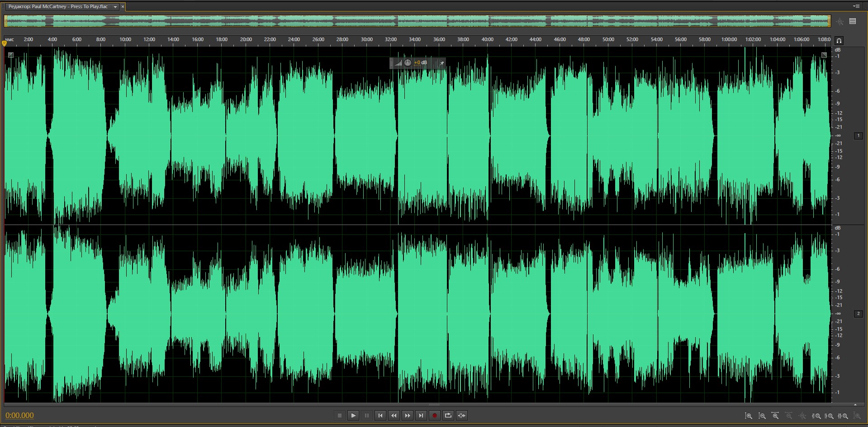Zoom out amplitude of the waveform
This screenshot has height=427, width=868.
tap(762, 416)
